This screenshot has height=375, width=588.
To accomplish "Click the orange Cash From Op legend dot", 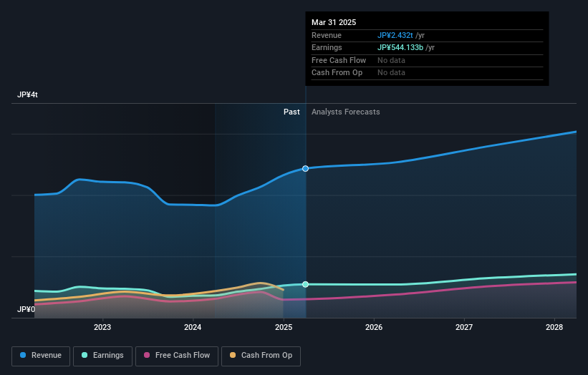I will pyautogui.click(x=233, y=355).
